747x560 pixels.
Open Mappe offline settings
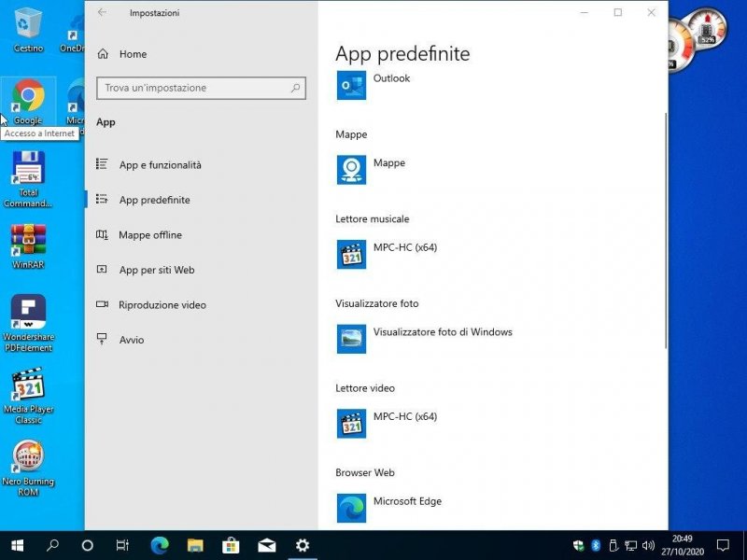[x=149, y=235]
